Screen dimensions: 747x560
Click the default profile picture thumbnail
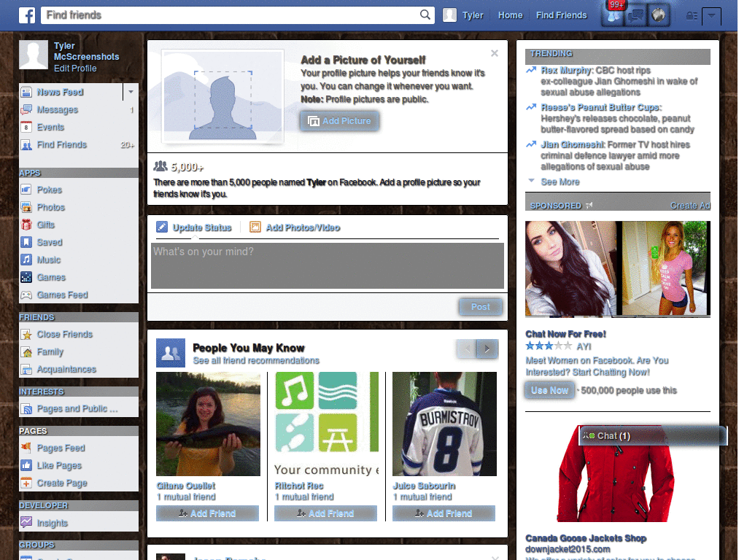tap(34, 55)
